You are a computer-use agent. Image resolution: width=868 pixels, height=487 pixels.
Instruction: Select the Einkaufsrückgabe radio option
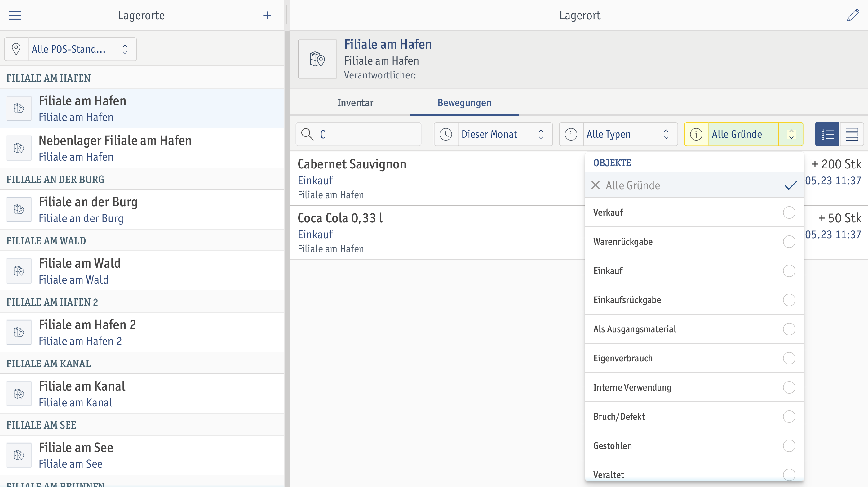(x=789, y=300)
